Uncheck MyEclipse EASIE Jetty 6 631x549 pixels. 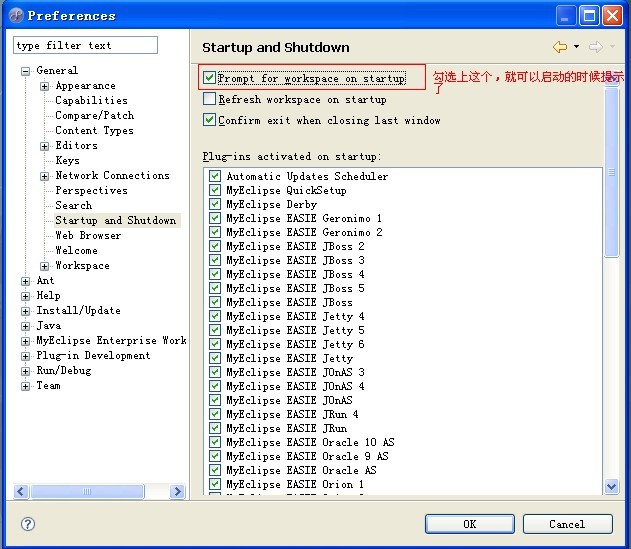[x=215, y=344]
